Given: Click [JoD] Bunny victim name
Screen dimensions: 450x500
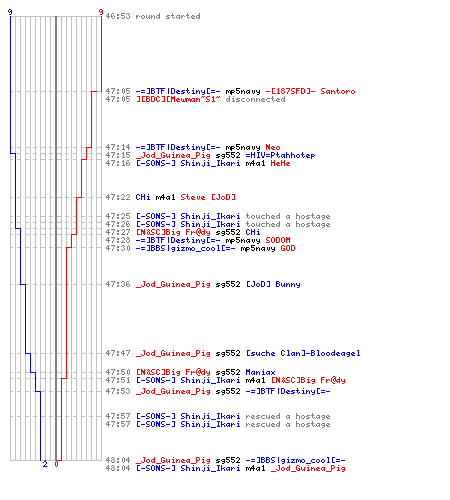Looking at the screenshot, I should (273, 284).
